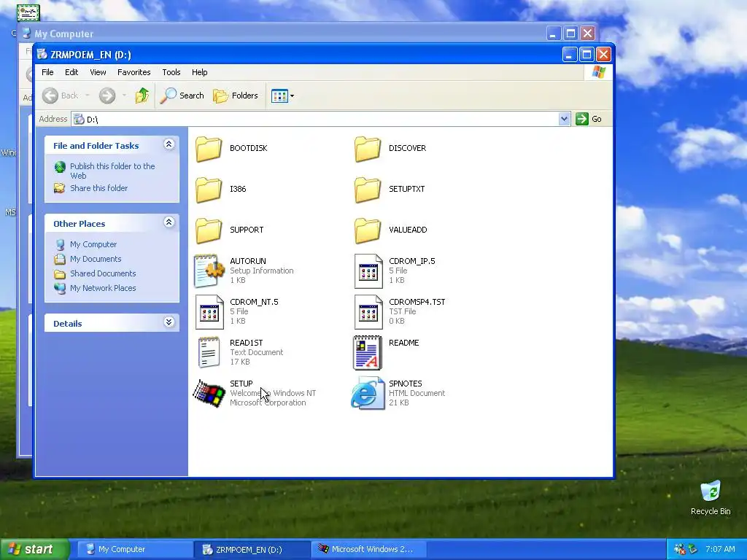Go to My Computer in Other Places
Viewport: 747px width, 560px height.
[93, 244]
